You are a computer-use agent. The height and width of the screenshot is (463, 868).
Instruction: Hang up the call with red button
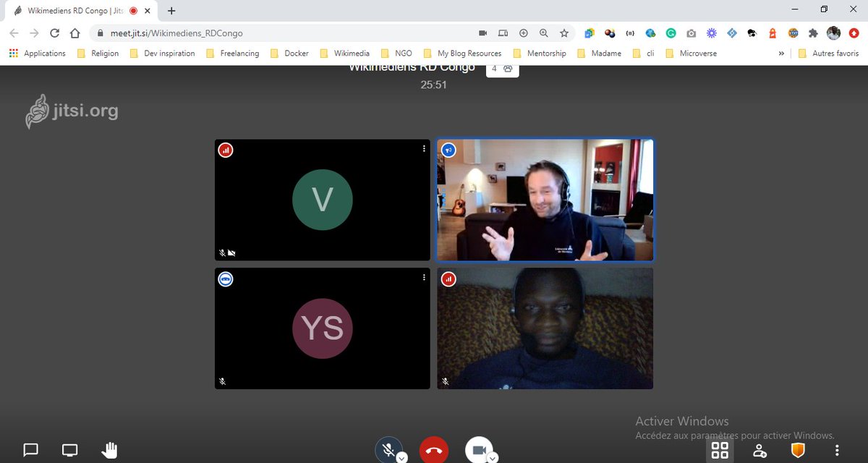(434, 450)
